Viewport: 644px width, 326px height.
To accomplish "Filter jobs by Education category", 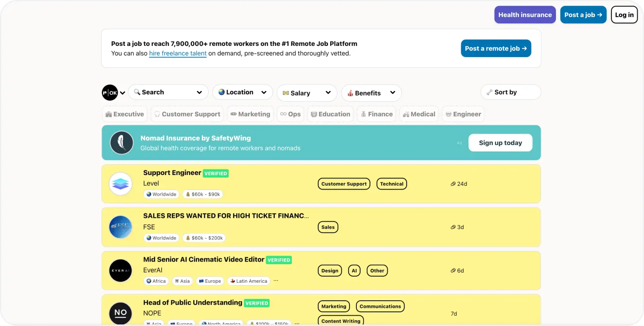I will click(331, 114).
